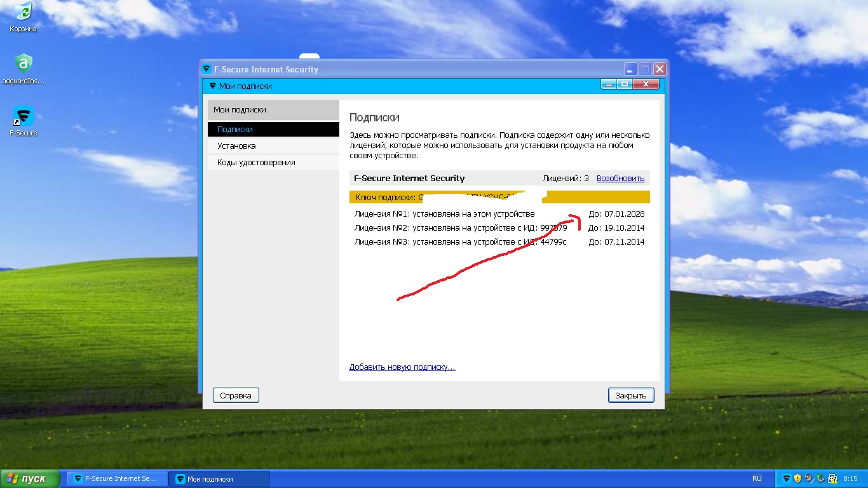
Task: Open F-Secure tray icon in notification area
Action: coord(786,478)
